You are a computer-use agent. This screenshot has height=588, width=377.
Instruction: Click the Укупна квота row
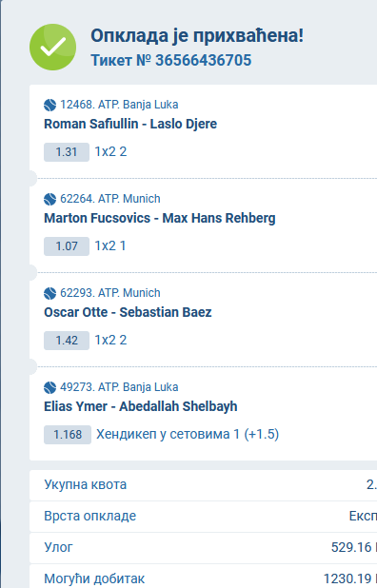point(204,485)
